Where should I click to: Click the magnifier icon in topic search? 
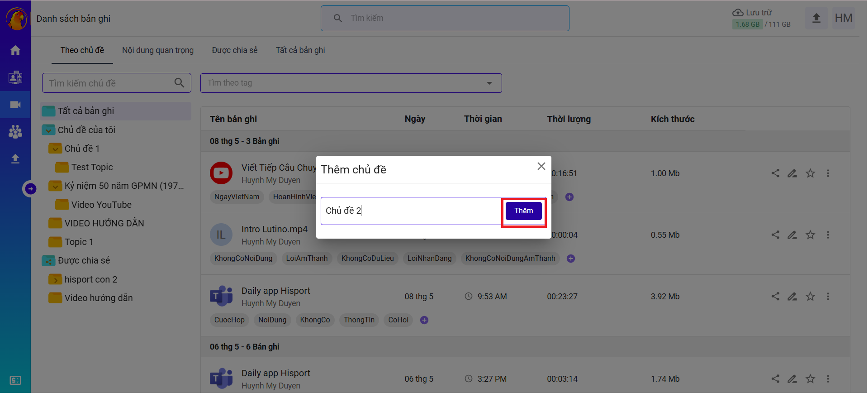click(179, 83)
